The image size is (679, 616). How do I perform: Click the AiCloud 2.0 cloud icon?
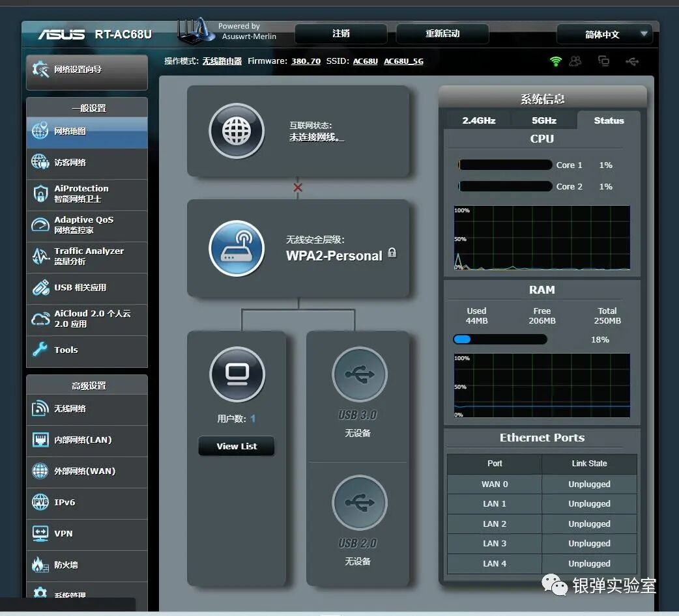[40, 319]
